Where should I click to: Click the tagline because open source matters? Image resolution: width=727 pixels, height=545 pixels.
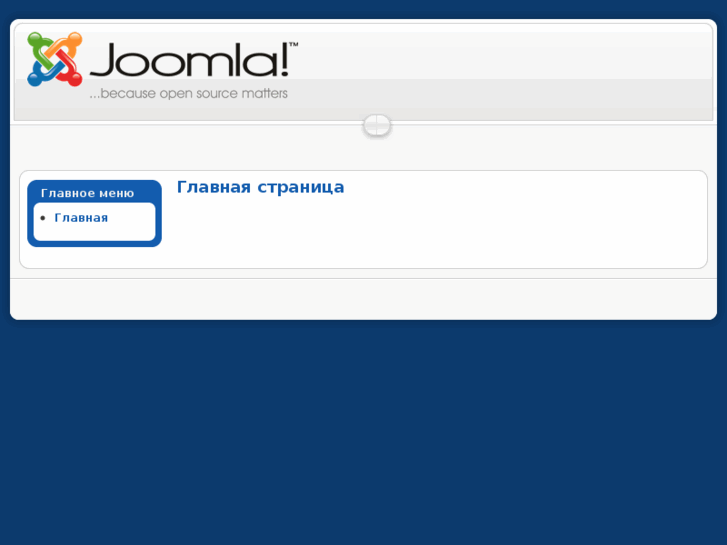click(188, 93)
